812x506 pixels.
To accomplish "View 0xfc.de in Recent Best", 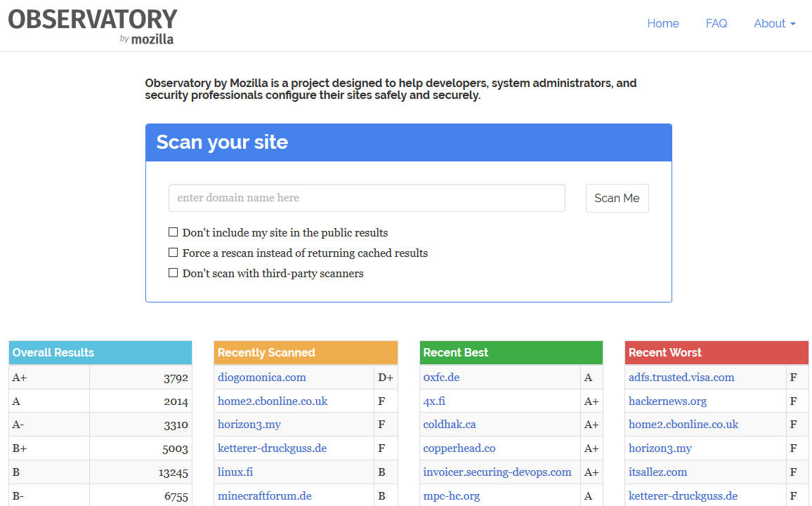I will click(x=441, y=378).
